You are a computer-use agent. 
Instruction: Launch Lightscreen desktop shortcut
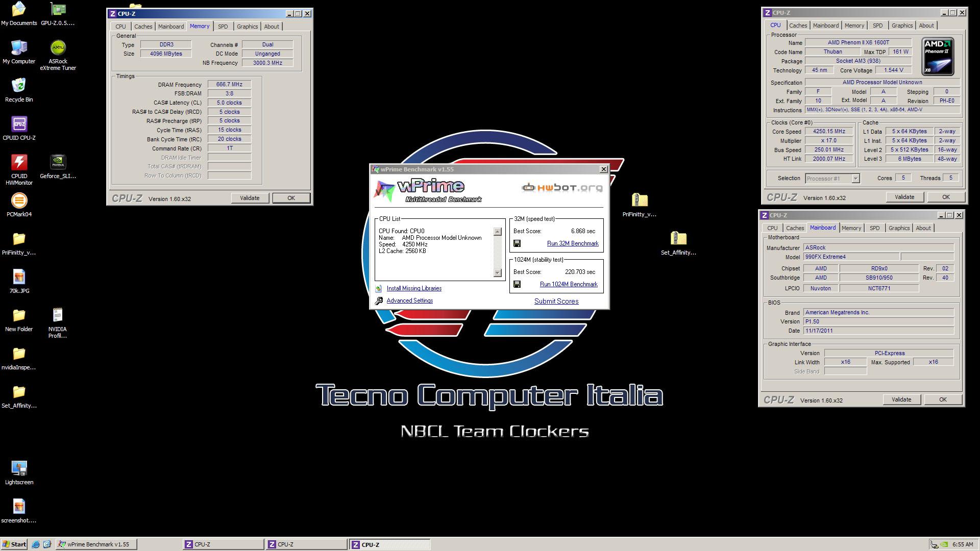click(19, 473)
